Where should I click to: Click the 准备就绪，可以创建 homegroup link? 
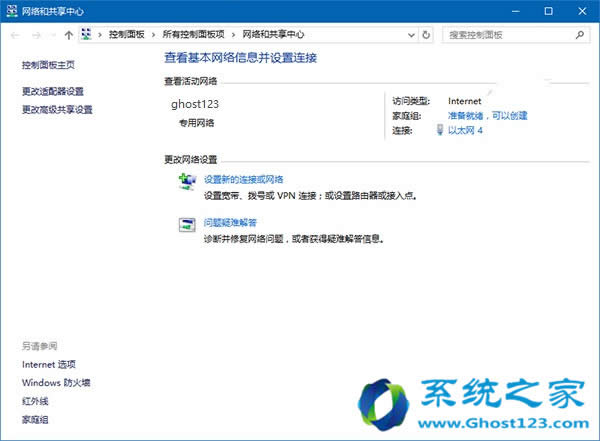pos(487,115)
